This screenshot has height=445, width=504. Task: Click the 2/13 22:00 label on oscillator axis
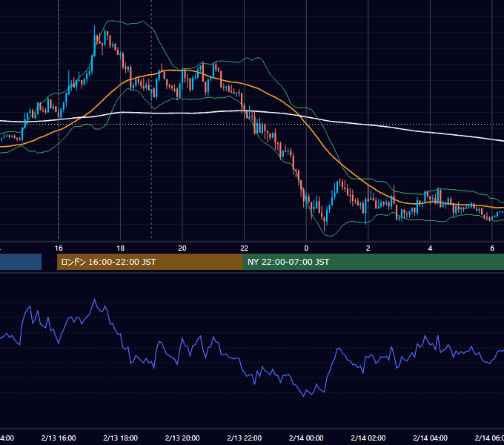(x=245, y=438)
